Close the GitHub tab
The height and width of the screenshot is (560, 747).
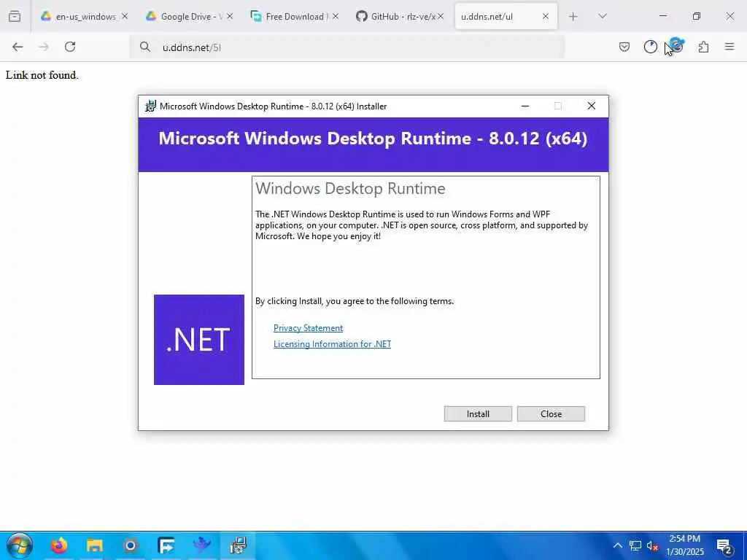[441, 16]
